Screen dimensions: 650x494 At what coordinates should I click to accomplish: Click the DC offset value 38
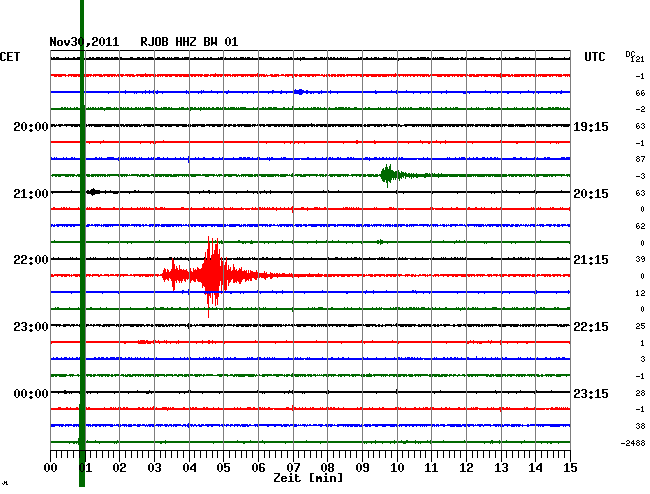click(640, 426)
